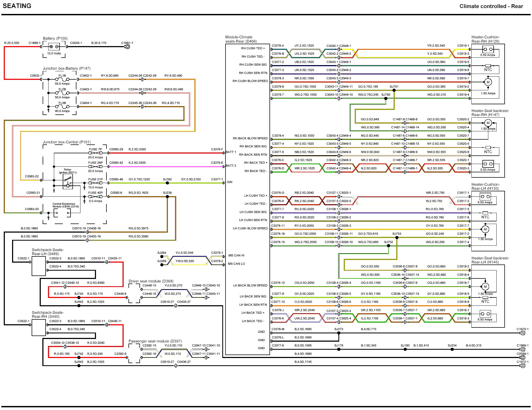This screenshot has height=410, width=532.
Task: Click splice joint SJ162 on IGN wire
Action: click(167, 183)
